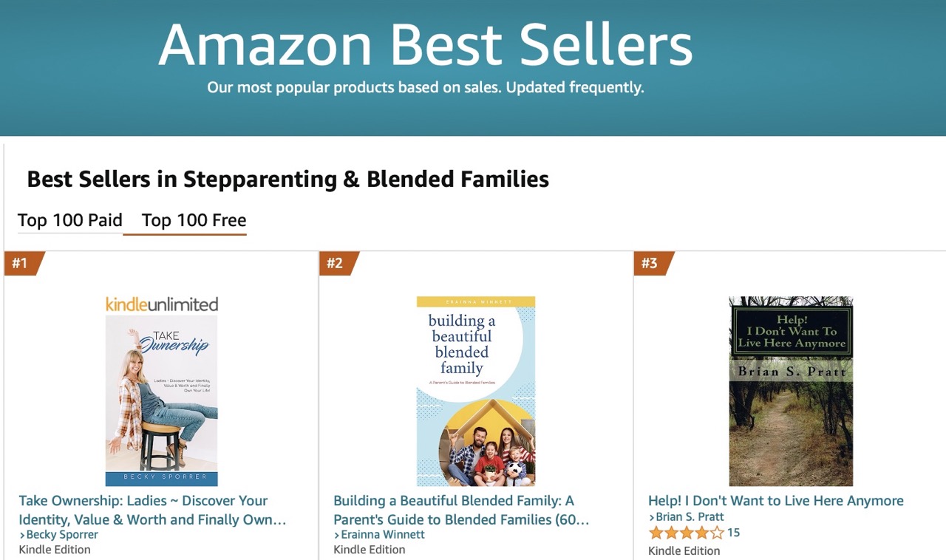Click the chevron before Erainna Winnett
This screenshot has width=946, height=560.
click(x=337, y=535)
